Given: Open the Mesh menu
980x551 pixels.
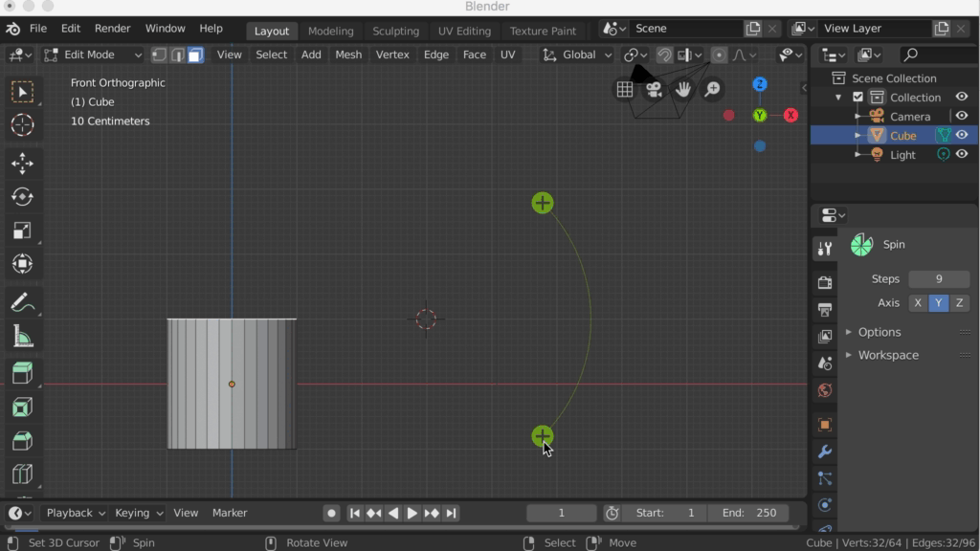Looking at the screenshot, I should coord(348,55).
